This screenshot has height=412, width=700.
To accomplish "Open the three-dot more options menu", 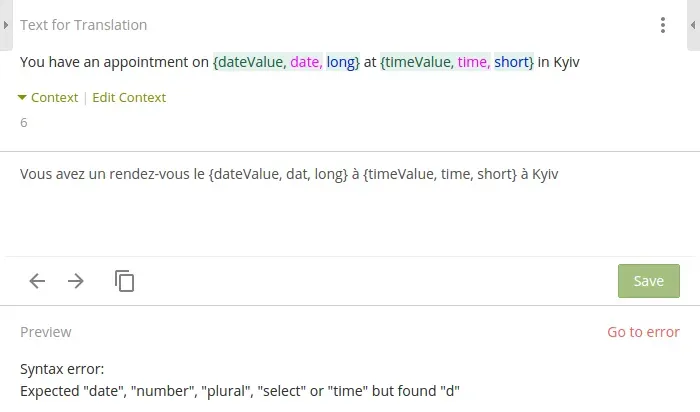I will 663,25.
